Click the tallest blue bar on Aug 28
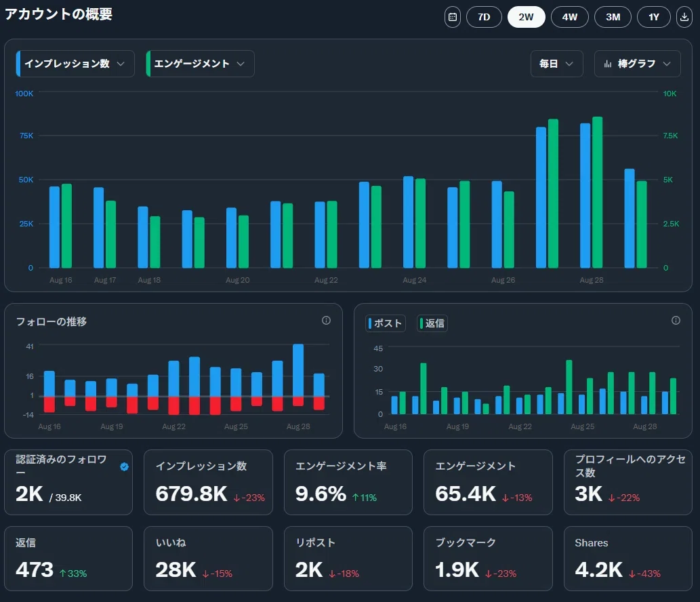The height and width of the screenshot is (602, 700). click(585, 196)
